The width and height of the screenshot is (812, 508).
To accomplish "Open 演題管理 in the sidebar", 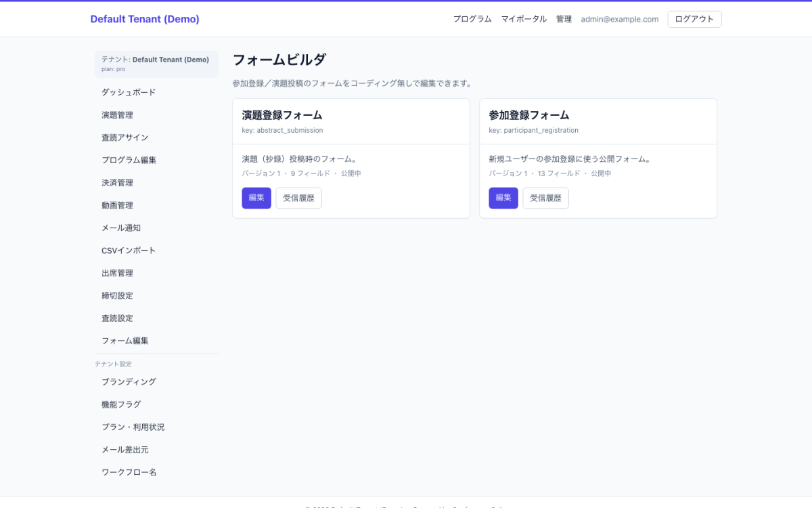I will click(x=157, y=115).
